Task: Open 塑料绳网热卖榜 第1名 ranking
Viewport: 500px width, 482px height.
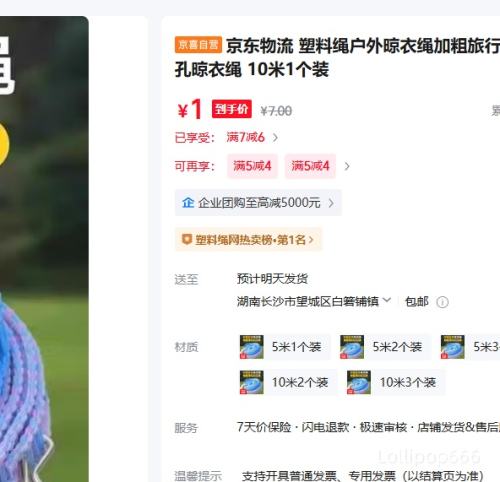Action: tap(248, 239)
